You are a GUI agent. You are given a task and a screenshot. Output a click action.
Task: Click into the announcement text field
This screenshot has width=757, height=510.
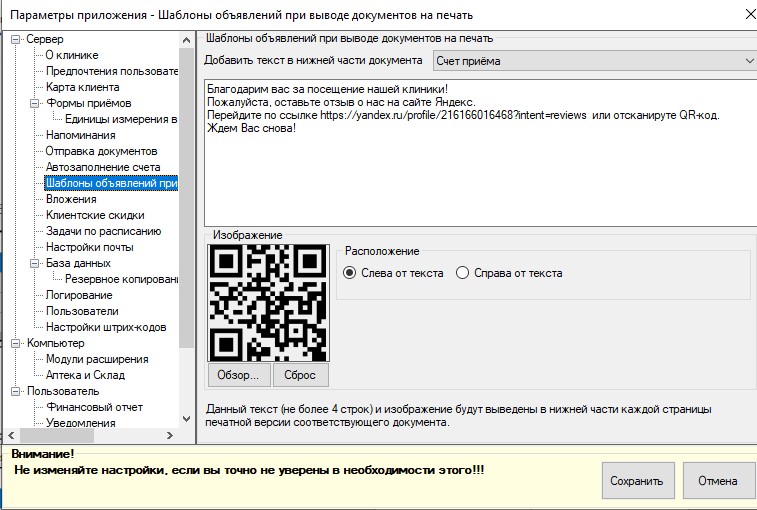(x=480, y=153)
